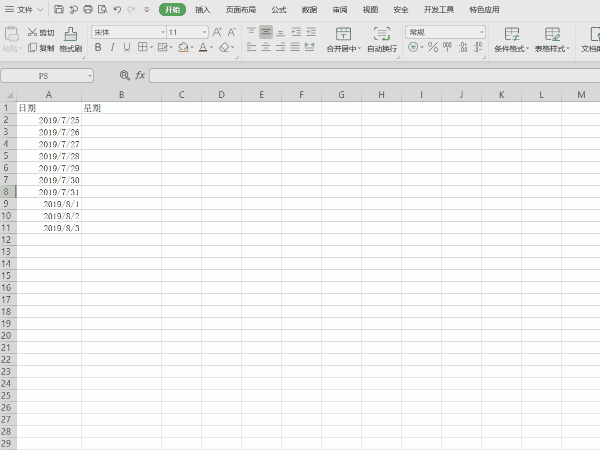Click inside the formula bar

tap(374, 76)
